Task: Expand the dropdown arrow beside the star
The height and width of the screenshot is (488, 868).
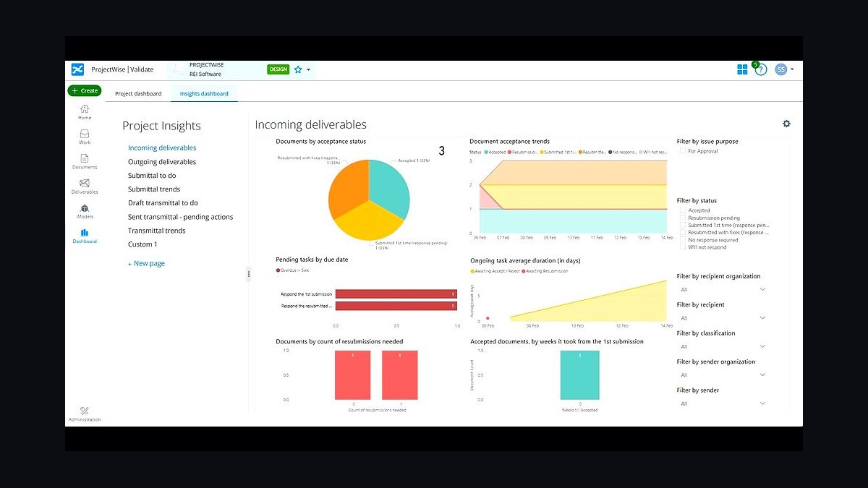Action: 309,70
